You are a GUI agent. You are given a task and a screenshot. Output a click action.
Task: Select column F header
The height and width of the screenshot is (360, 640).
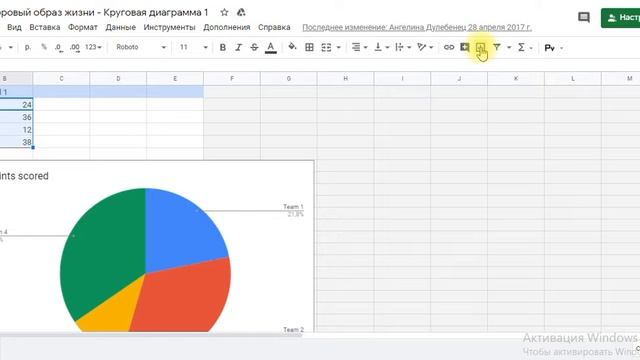pos(232,78)
